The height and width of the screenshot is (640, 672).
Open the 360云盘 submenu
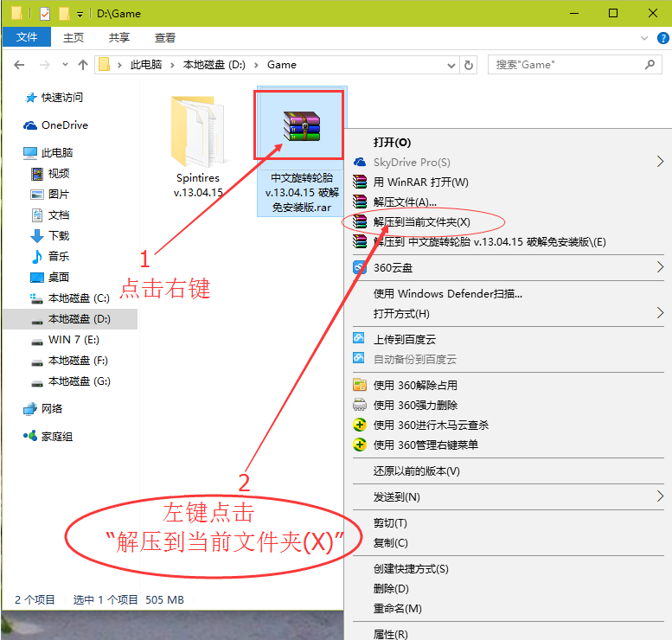click(x=509, y=267)
